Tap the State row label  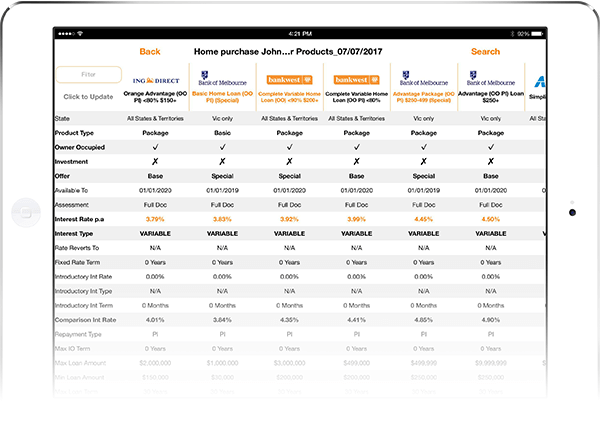pyautogui.click(x=62, y=119)
